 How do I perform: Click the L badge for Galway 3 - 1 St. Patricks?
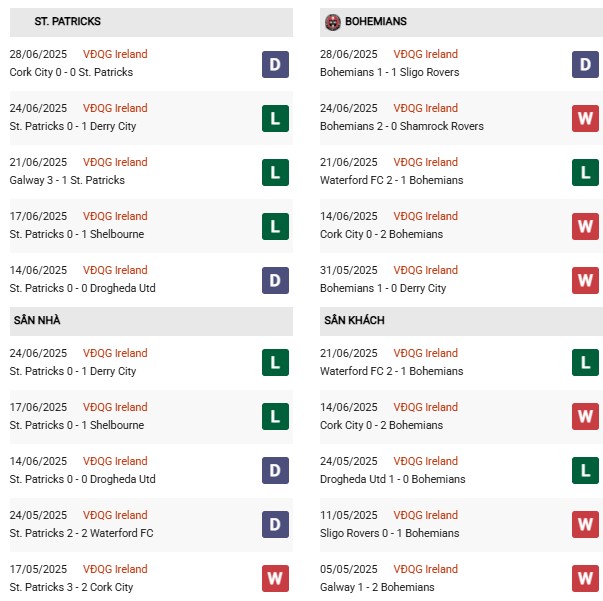[275, 173]
